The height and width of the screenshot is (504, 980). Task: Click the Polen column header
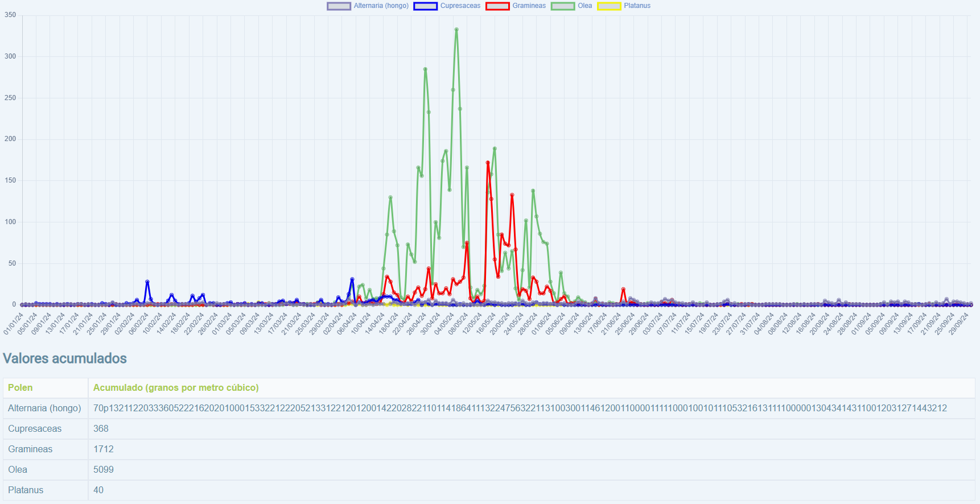point(20,387)
